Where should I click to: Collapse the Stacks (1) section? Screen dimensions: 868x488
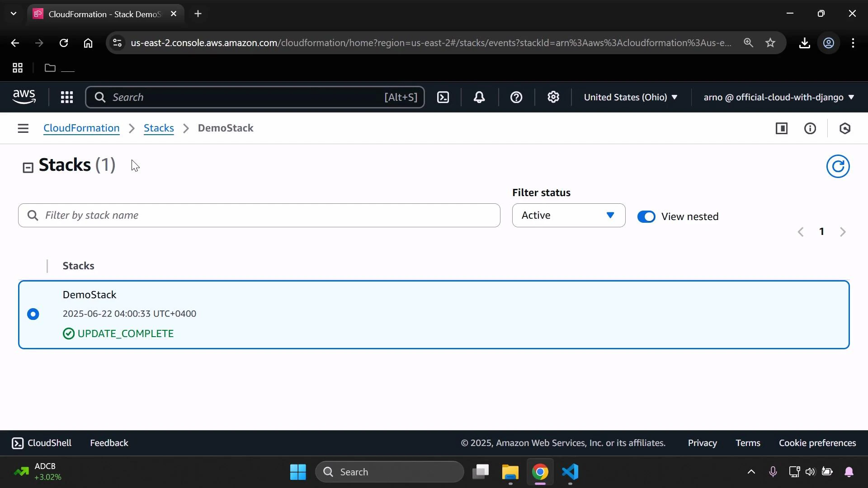tap(28, 167)
